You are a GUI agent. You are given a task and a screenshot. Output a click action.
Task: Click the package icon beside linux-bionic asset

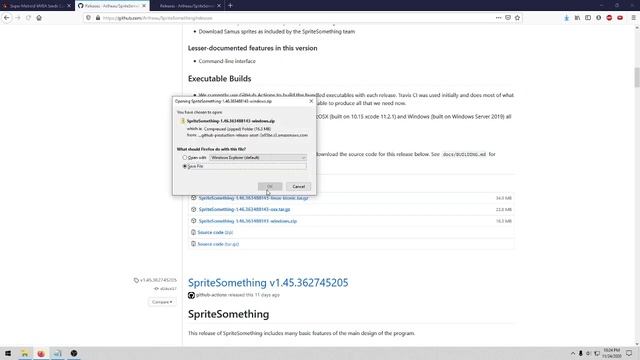(x=193, y=198)
